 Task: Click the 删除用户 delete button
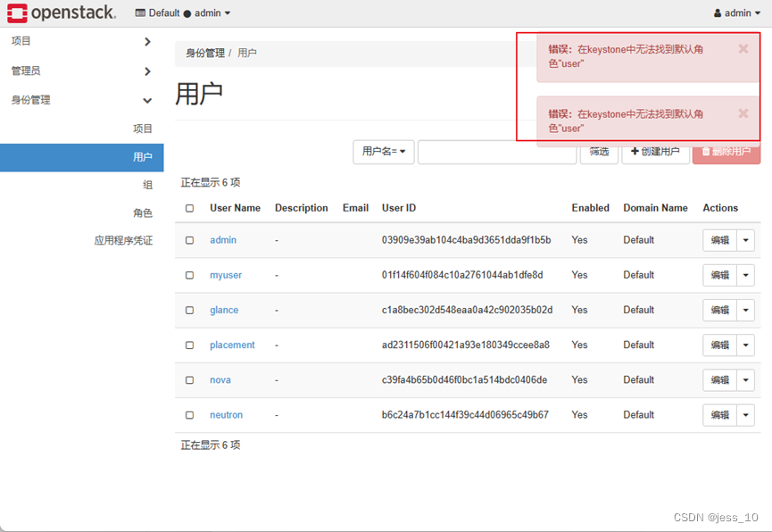(728, 152)
